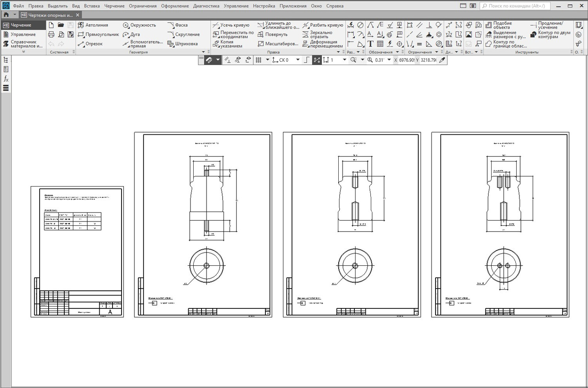Click the eyedropper properties icon
Viewport: 588px width, 388px height.
pos(442,60)
